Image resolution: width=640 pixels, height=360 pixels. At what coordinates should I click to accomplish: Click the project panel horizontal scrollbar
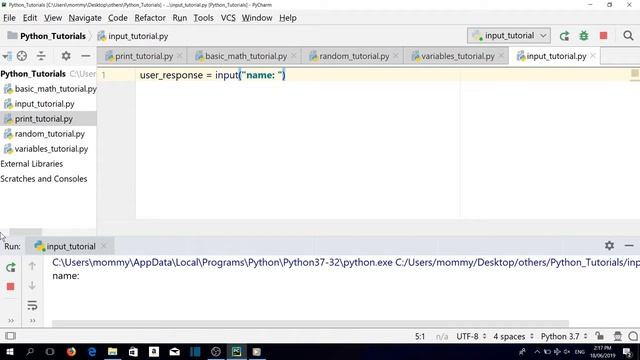pos(25,232)
